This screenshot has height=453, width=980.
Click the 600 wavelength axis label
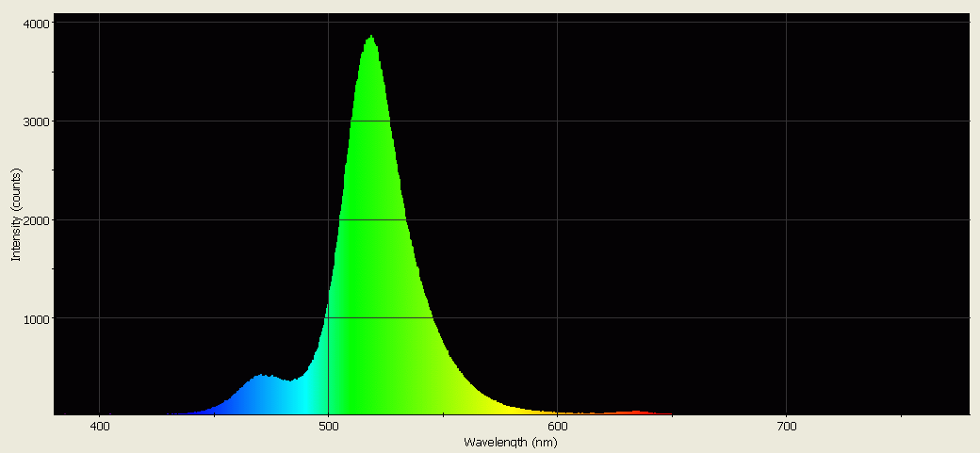pyautogui.click(x=557, y=428)
